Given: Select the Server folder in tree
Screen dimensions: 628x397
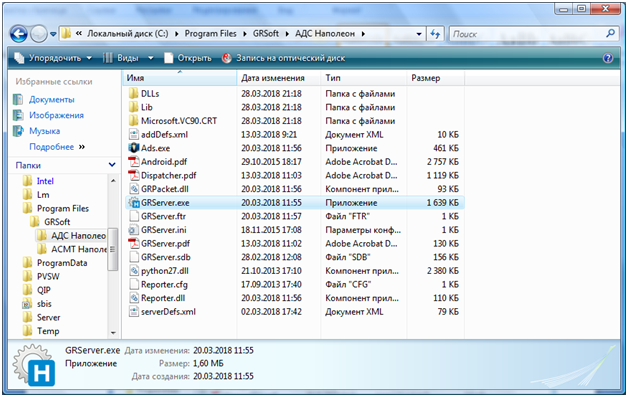Looking at the screenshot, I should (x=48, y=317).
